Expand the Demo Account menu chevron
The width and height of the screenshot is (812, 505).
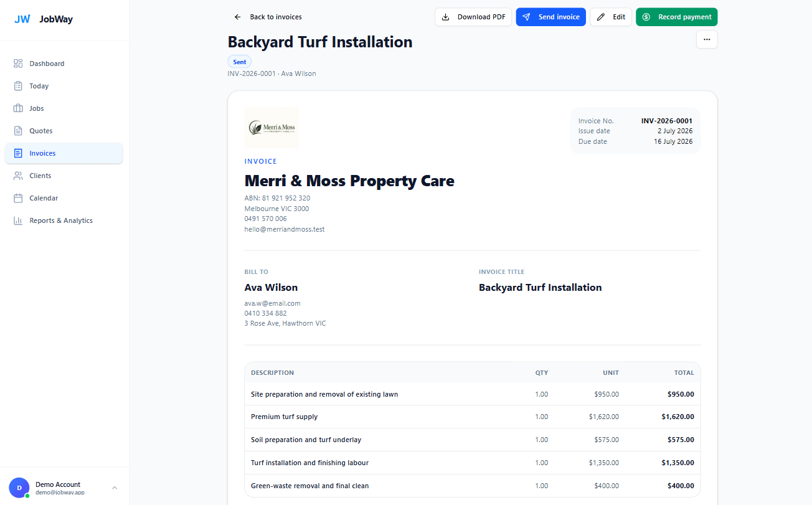115,488
